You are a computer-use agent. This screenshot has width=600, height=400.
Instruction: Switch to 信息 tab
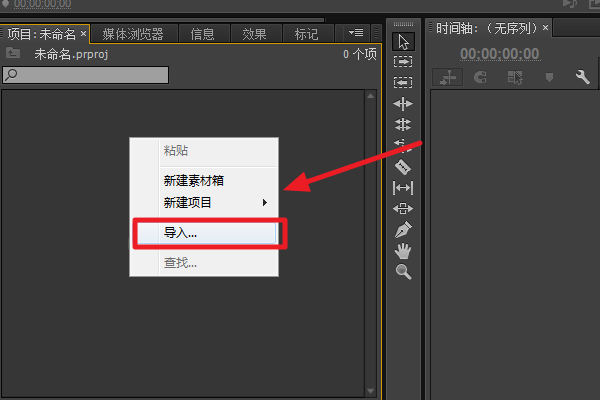click(x=202, y=34)
